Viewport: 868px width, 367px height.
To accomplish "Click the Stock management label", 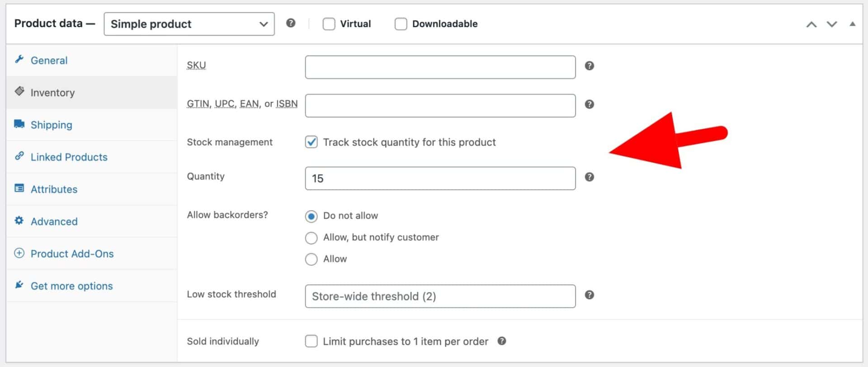I will 230,142.
